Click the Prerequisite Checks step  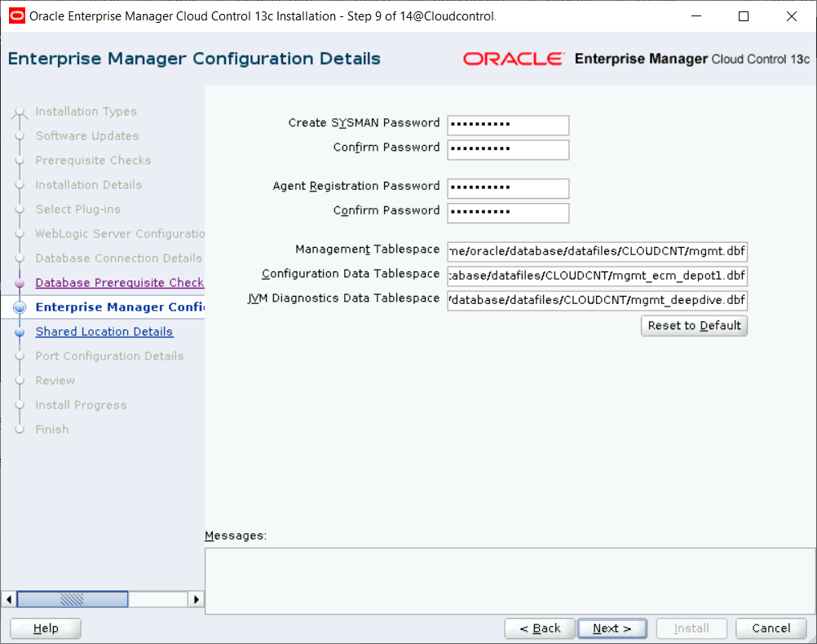(93, 161)
